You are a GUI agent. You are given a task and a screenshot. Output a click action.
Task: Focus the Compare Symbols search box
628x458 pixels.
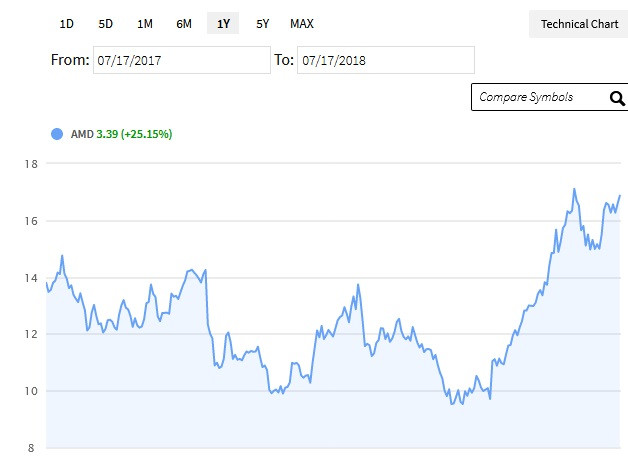(x=541, y=97)
